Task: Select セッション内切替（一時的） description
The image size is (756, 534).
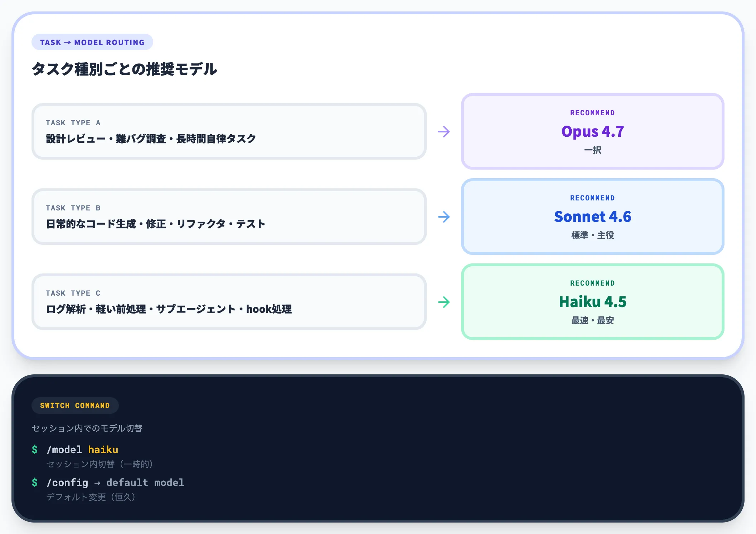Action: [100, 464]
